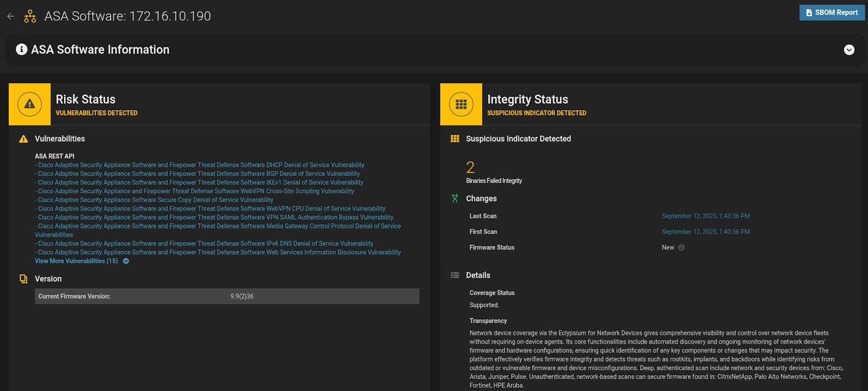Click the ASA REST API heading

pyautogui.click(x=55, y=156)
